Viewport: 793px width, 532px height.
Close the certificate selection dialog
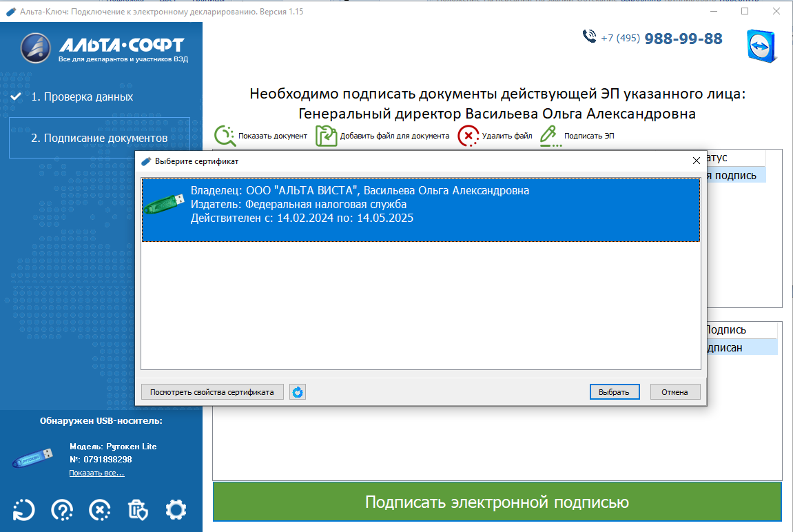point(697,161)
